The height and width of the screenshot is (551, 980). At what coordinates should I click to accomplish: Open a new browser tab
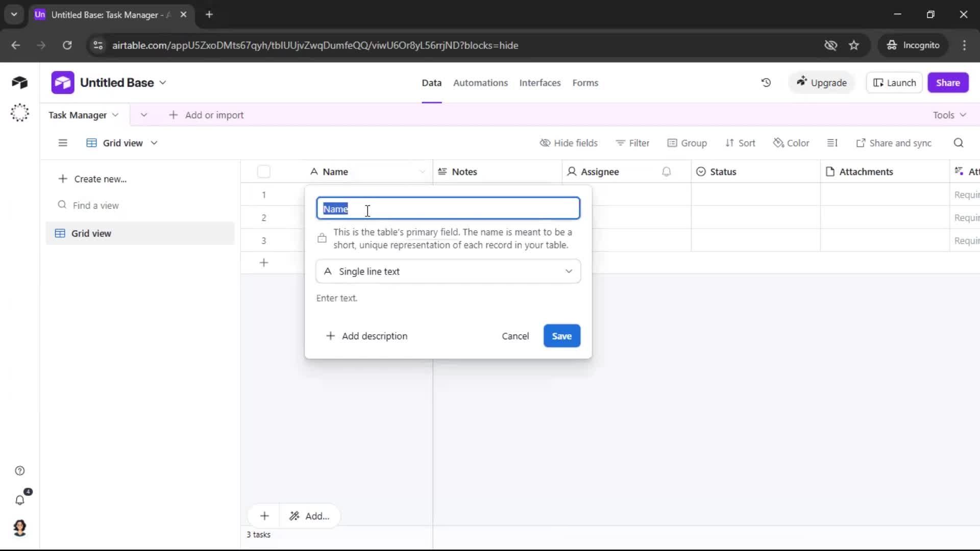point(209,15)
